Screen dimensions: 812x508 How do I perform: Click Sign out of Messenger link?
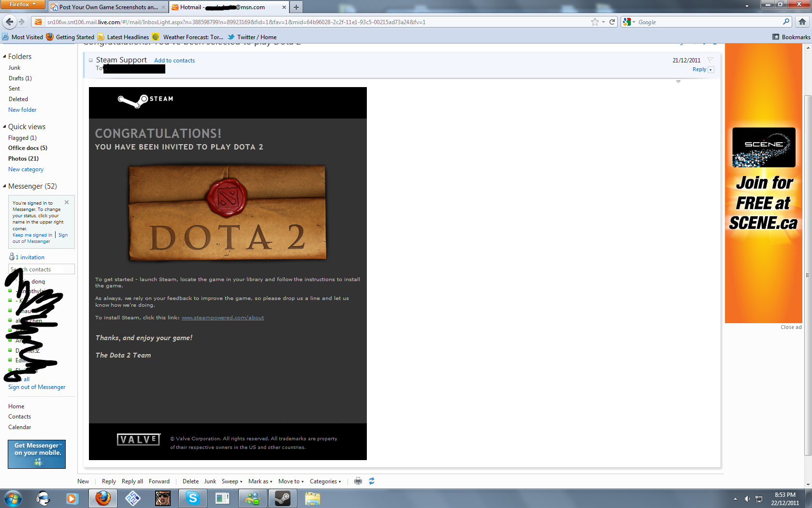click(x=37, y=387)
